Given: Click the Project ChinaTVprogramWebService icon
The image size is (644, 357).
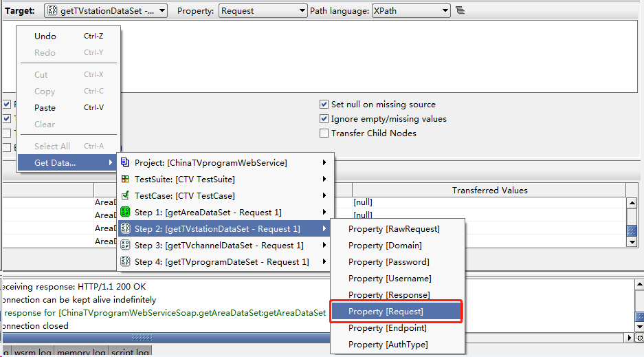Looking at the screenshot, I should 125,163.
